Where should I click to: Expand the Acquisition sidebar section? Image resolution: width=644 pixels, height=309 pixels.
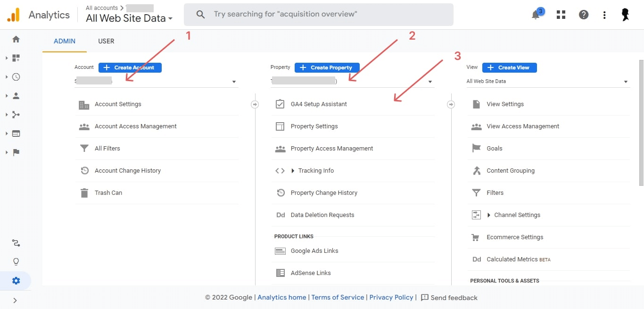pyautogui.click(x=7, y=115)
